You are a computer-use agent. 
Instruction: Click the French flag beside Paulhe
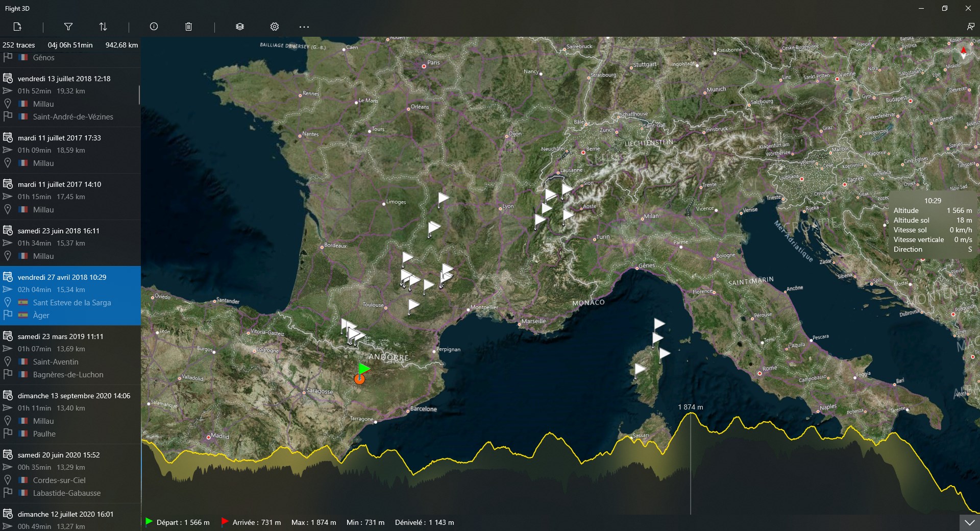click(23, 433)
